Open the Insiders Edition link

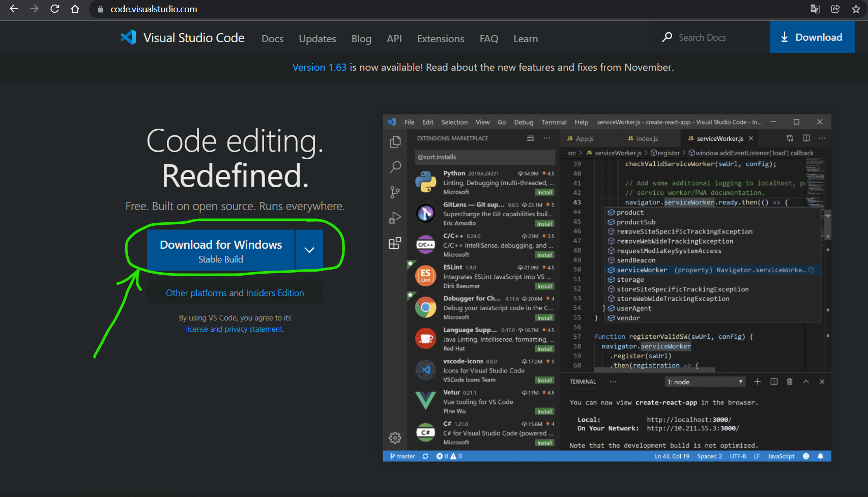(275, 293)
